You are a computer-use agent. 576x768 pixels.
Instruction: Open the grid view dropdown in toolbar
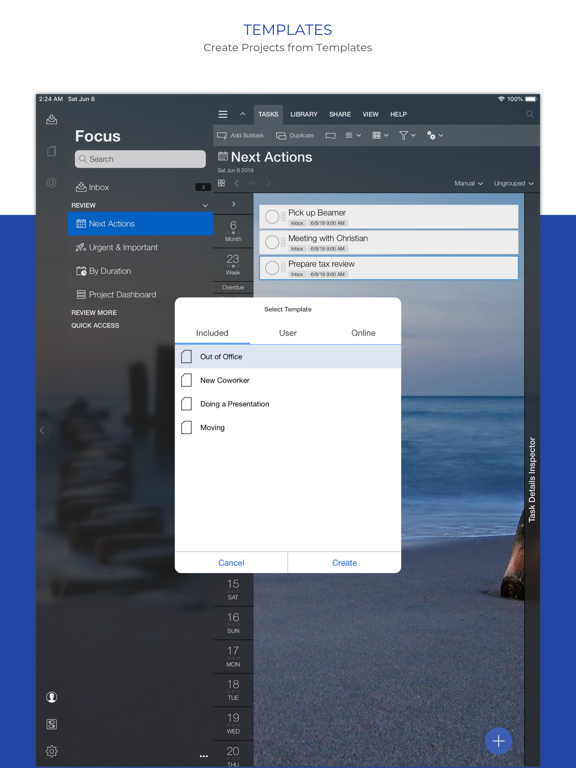click(380, 136)
